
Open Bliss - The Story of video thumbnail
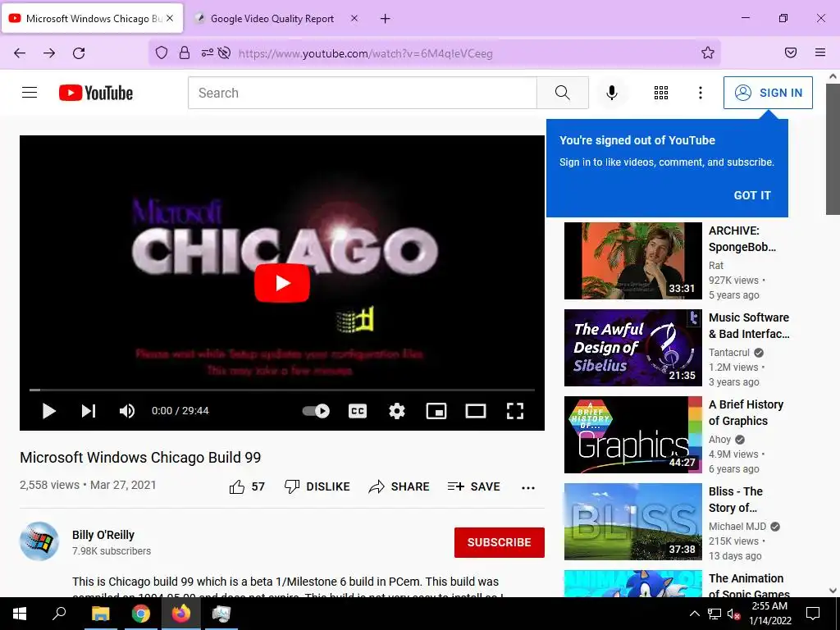click(632, 522)
